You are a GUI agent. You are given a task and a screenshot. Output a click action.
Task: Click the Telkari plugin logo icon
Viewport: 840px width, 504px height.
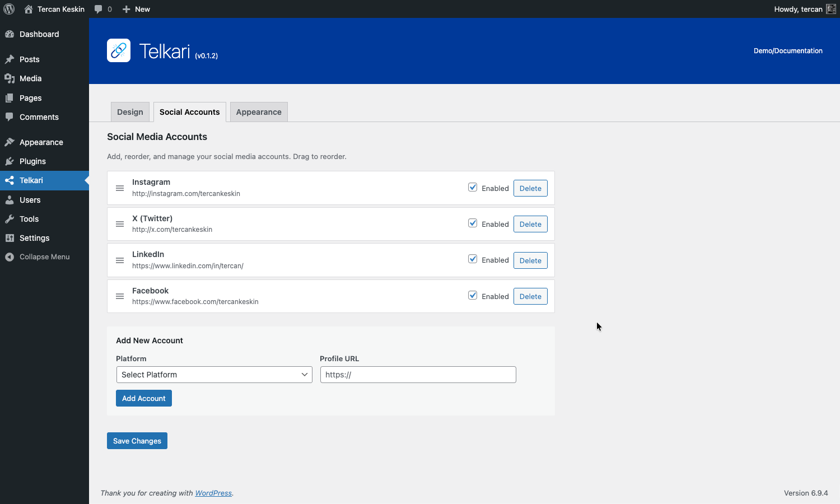[x=118, y=50]
